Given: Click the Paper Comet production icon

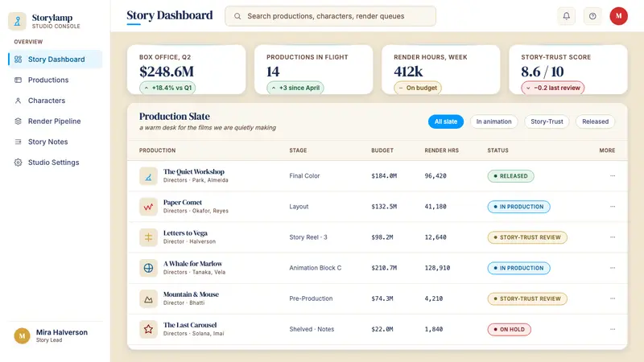Looking at the screenshot, I should pyautogui.click(x=148, y=207).
